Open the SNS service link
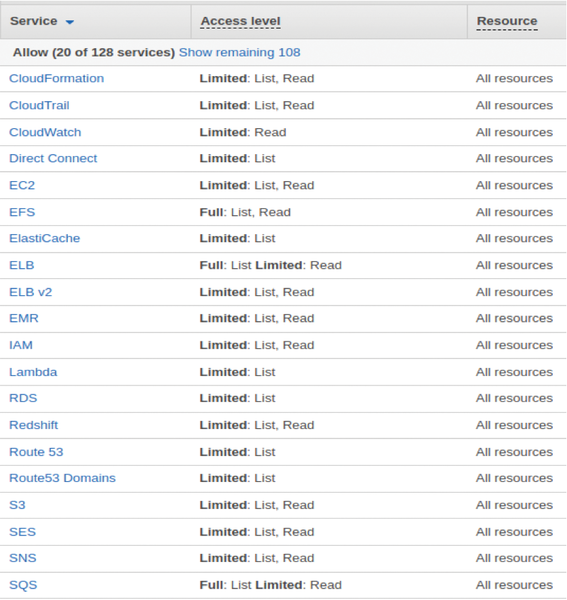Screen dimensions: 567x600 [x=23, y=558]
